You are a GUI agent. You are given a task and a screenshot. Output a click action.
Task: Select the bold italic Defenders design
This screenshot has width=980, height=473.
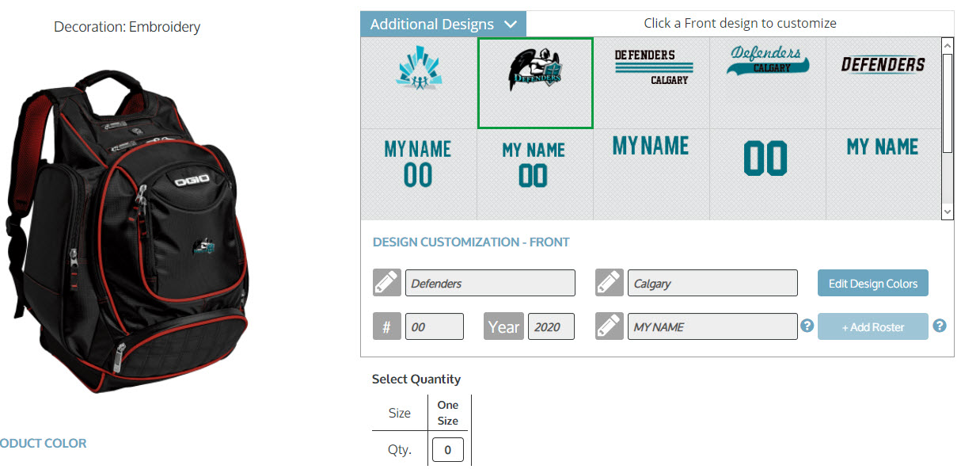(x=883, y=65)
